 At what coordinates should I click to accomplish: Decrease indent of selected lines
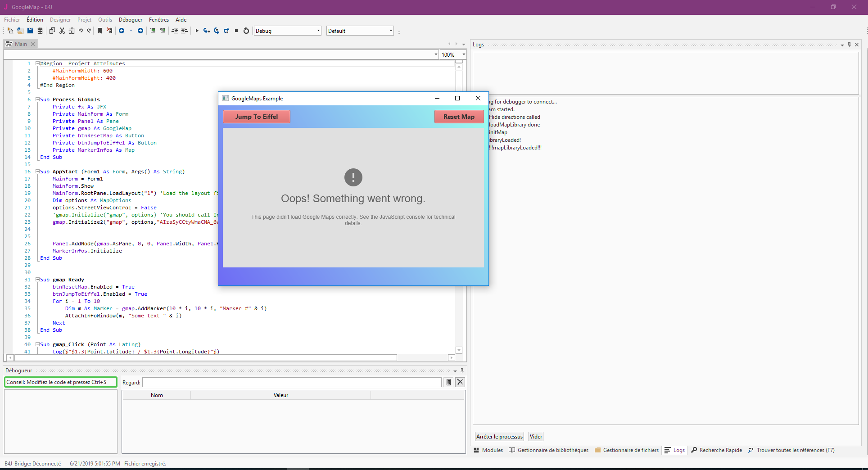click(x=175, y=31)
